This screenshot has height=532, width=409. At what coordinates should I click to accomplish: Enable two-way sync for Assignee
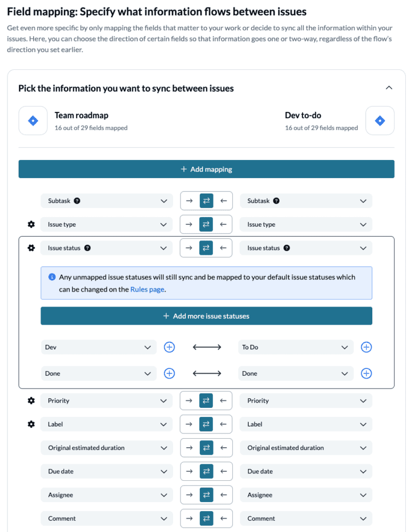coord(207,495)
